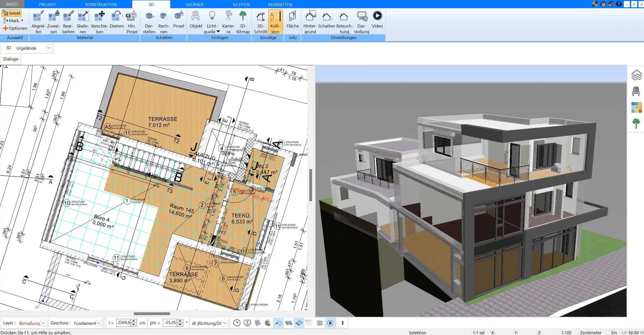Select the Pinsel shadow brush
Image resolution: width=644 pixels, height=335 pixels.
tap(178, 19)
